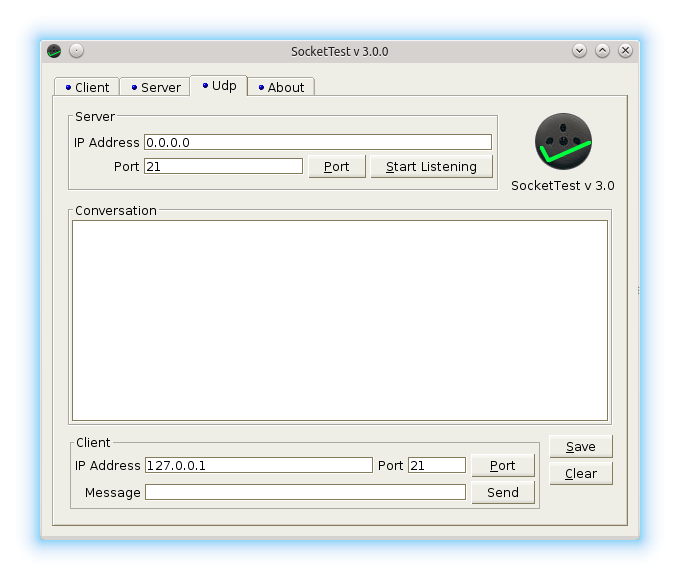Click the round pin button in title bar
Screen dimensions: 680x580
click(77, 51)
